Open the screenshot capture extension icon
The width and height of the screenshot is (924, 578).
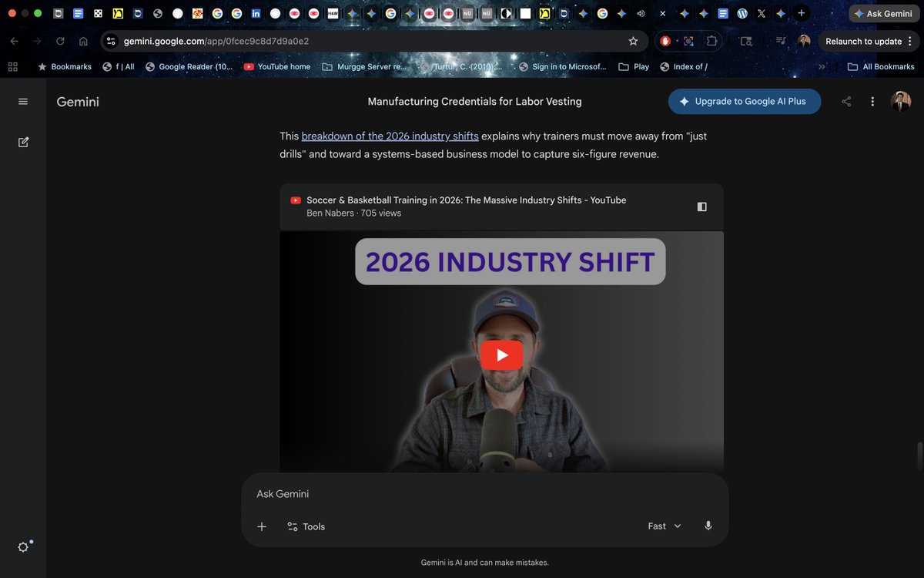(688, 41)
